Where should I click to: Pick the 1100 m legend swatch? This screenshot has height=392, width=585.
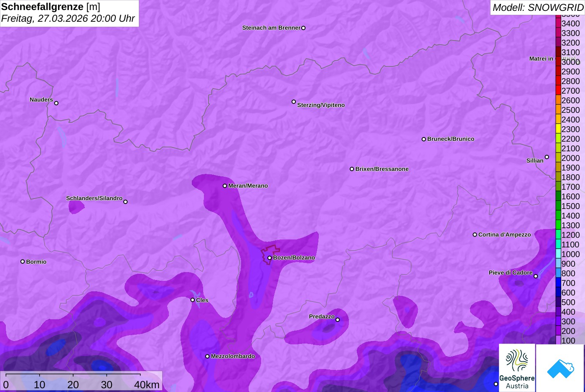[558, 244]
